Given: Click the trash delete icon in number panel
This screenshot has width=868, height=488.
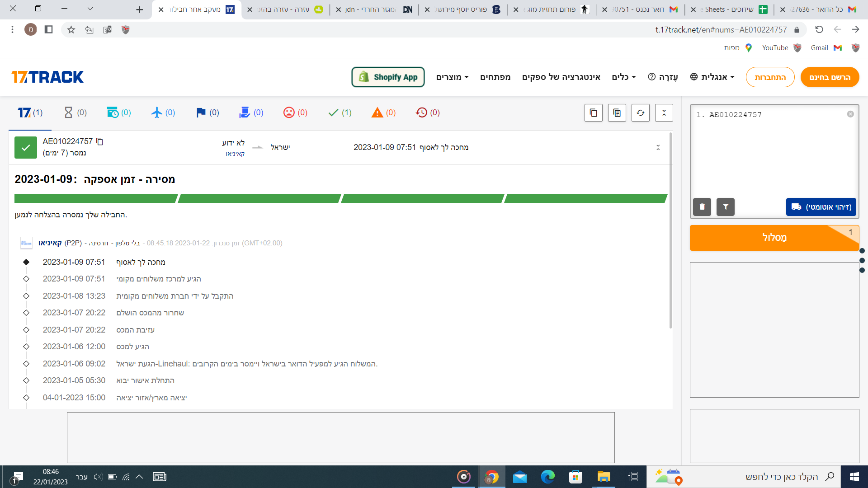Looking at the screenshot, I should (x=702, y=207).
